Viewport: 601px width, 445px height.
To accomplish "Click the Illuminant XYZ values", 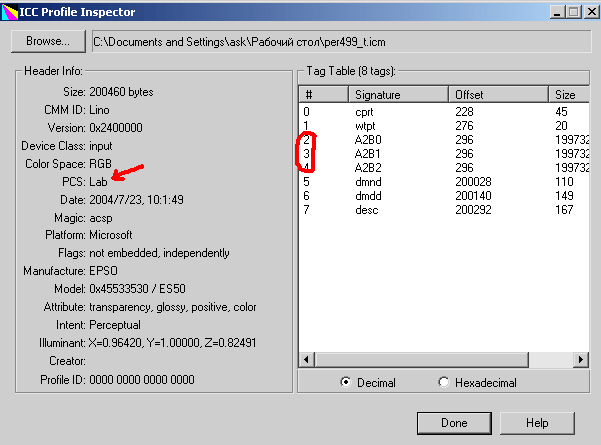I will (x=172, y=343).
